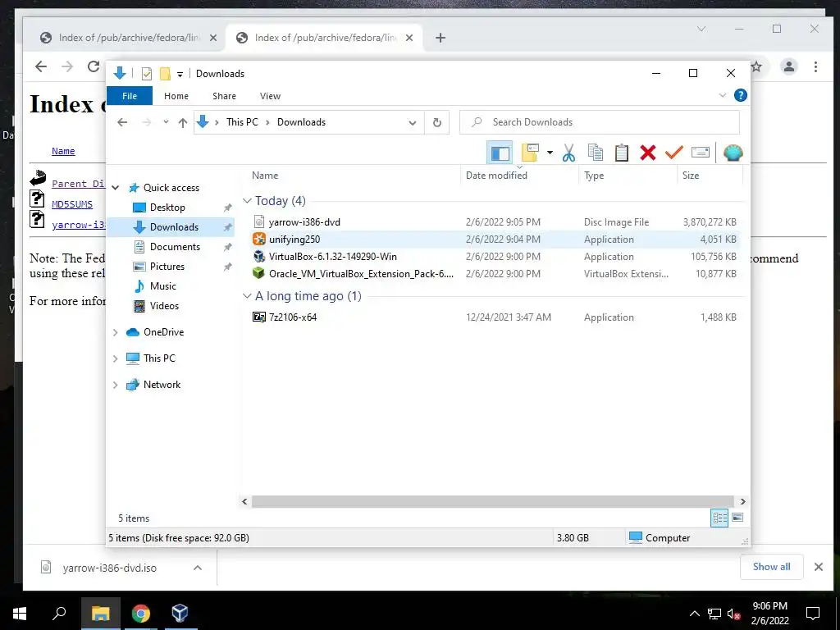
Task: Toggle the preview pane toolbar button
Action: (x=500, y=153)
